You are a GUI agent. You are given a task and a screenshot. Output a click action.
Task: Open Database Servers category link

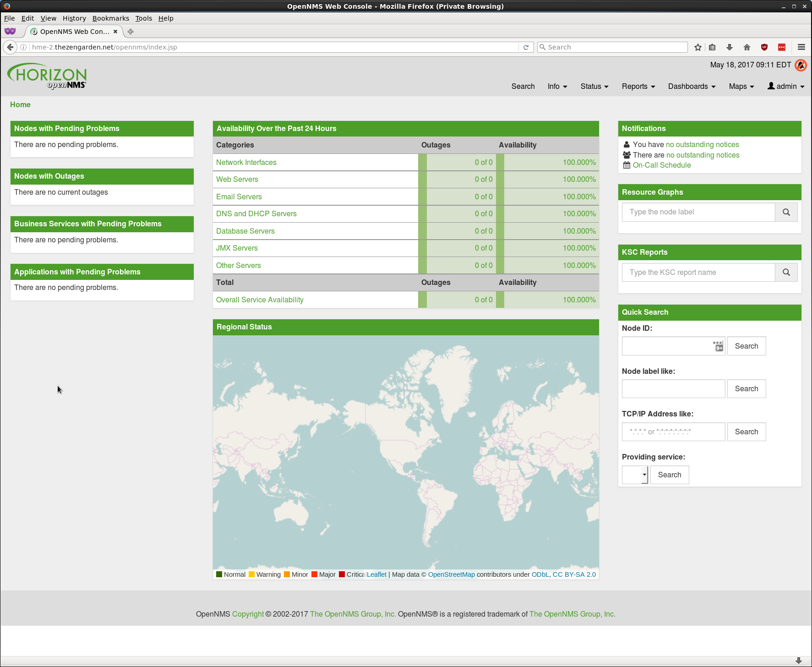coord(245,231)
